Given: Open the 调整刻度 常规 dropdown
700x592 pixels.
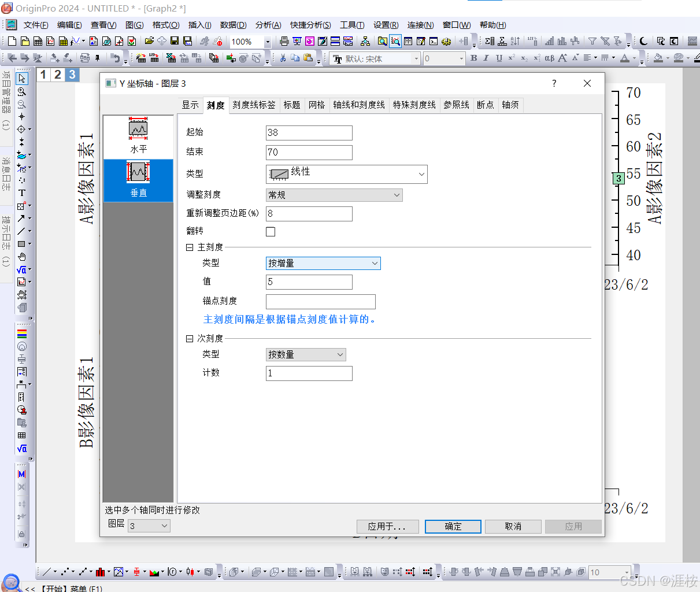Looking at the screenshot, I should 334,195.
